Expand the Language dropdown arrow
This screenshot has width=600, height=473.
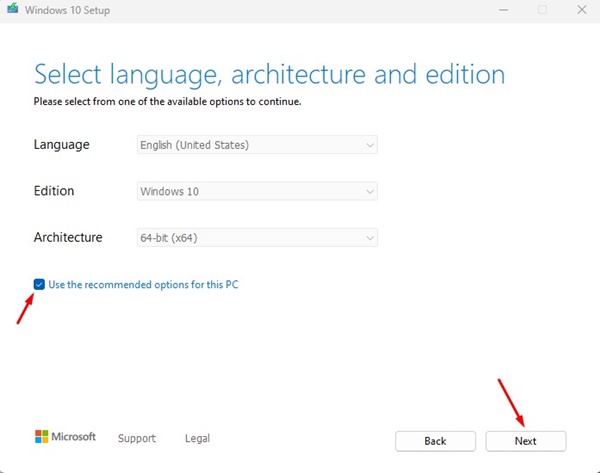pos(370,145)
